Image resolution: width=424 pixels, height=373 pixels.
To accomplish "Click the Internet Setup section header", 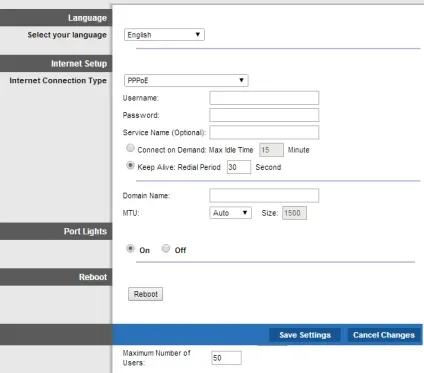I will [x=56, y=64].
